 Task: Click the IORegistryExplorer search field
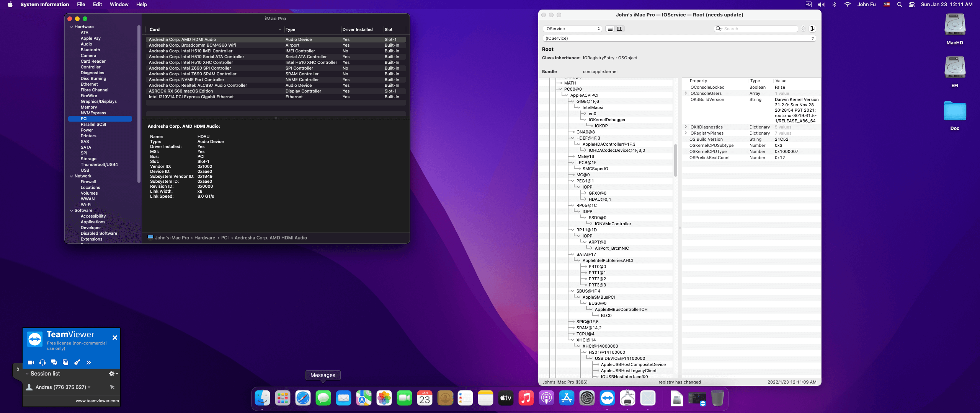[757, 29]
